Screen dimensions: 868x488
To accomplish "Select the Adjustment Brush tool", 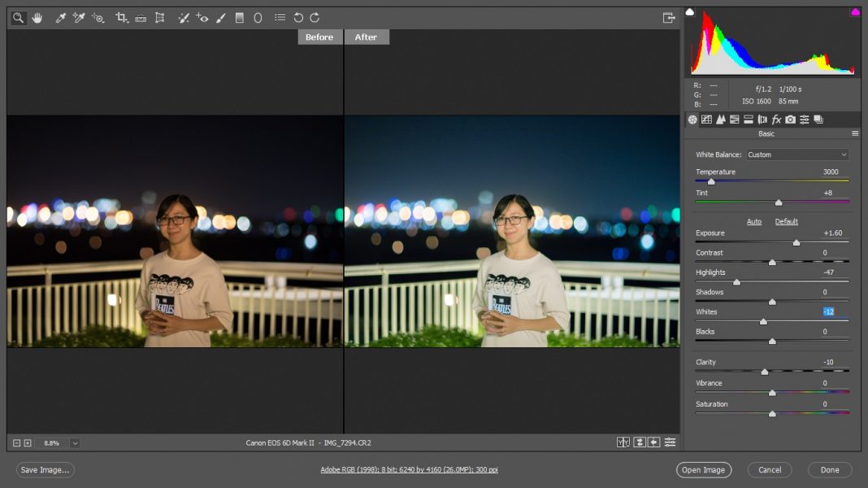I will click(221, 18).
